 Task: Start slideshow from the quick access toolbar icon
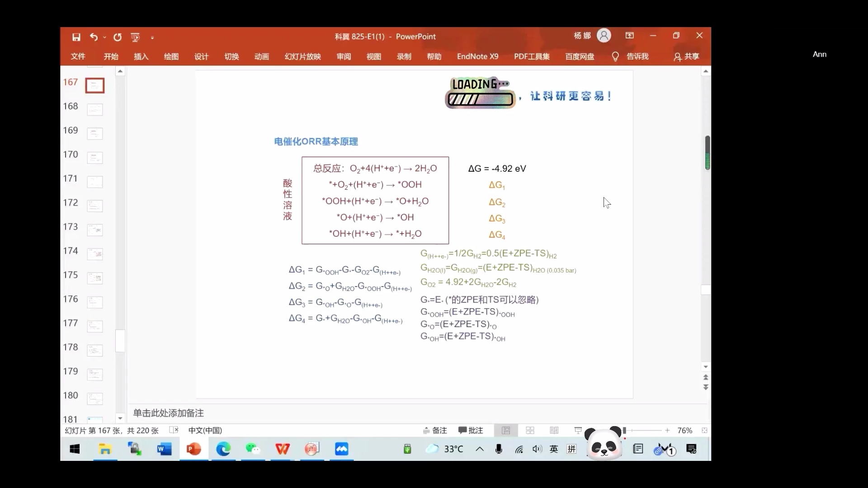click(x=135, y=38)
